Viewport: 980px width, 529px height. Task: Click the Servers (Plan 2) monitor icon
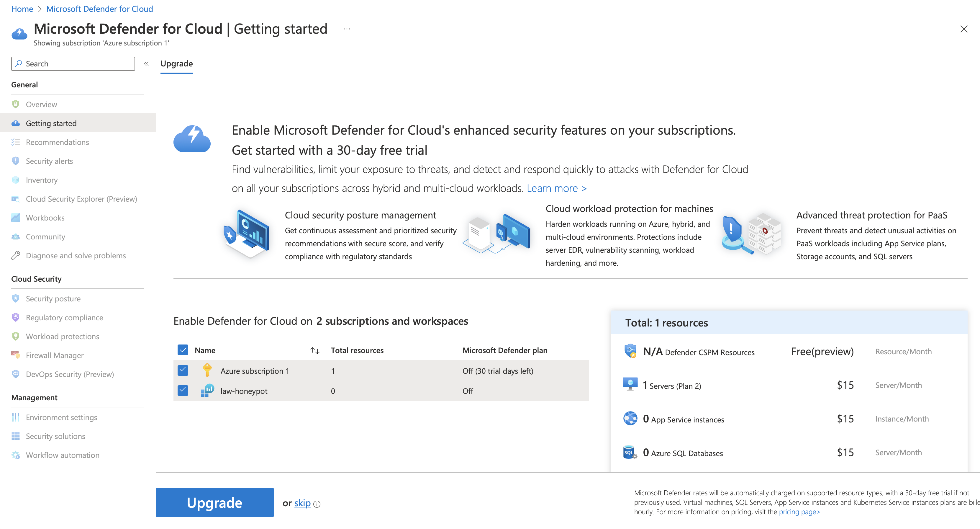click(x=630, y=384)
